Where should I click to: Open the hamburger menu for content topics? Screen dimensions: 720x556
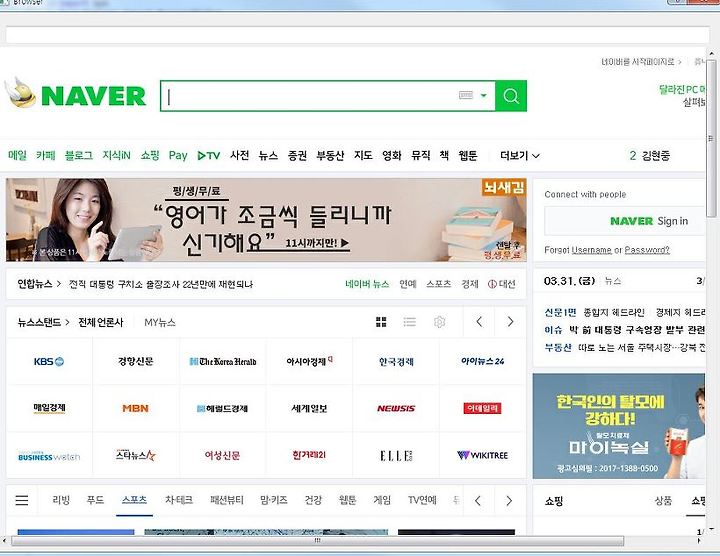22,500
